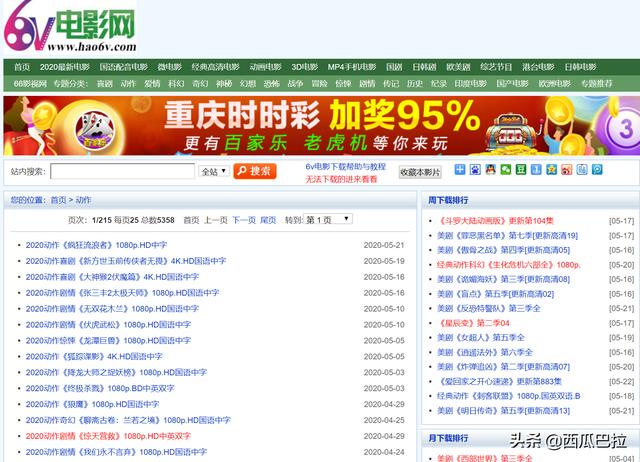
Task: Share to Sina Weibo red icon
Action: (567, 169)
